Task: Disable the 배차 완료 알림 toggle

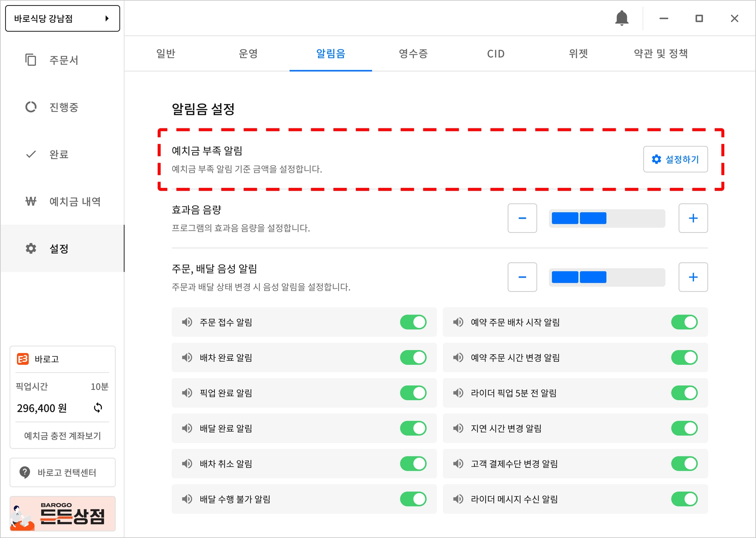Action: click(x=413, y=357)
